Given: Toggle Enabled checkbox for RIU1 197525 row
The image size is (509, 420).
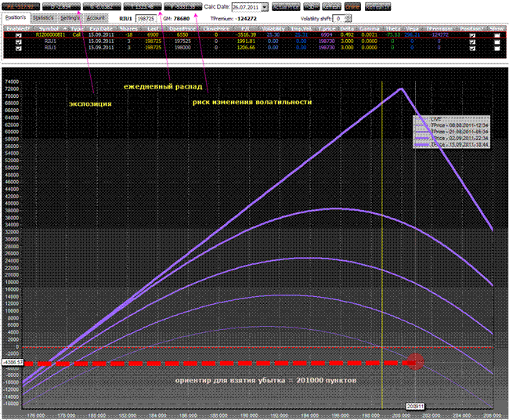Looking at the screenshot, I should 19,42.
